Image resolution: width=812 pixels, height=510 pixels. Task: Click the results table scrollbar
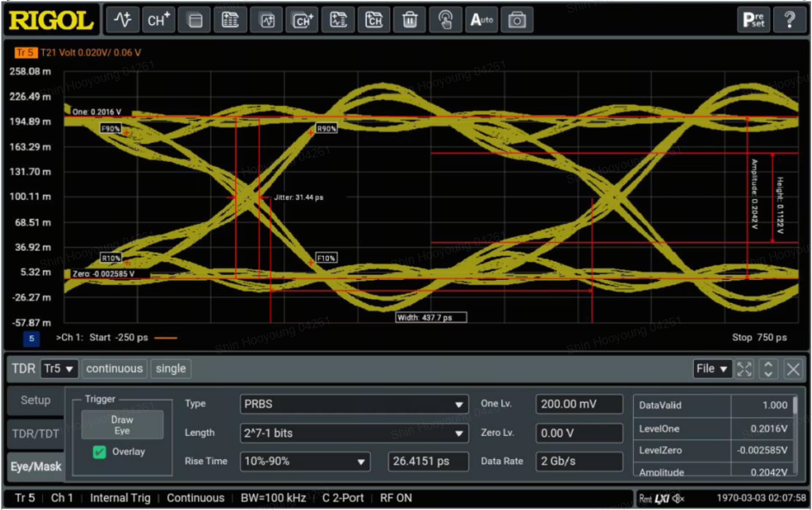point(795,405)
